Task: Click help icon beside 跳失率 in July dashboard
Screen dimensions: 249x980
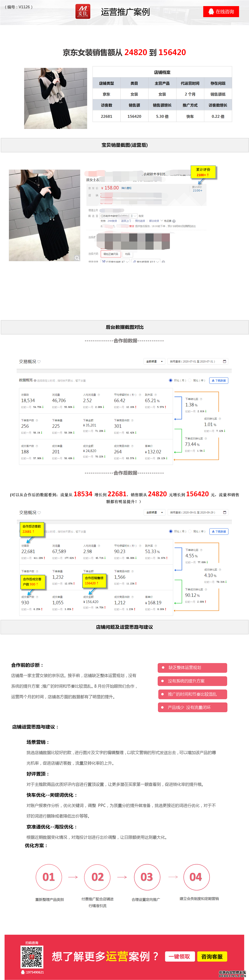Action: coord(155,395)
